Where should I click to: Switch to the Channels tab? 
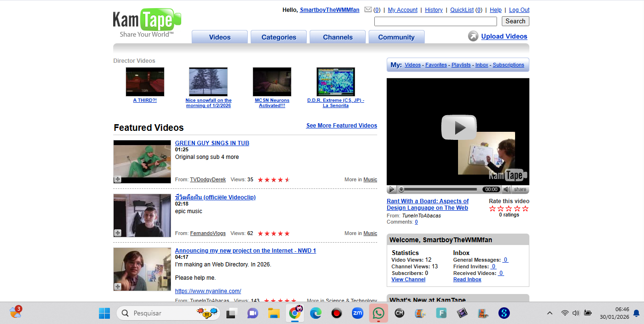pos(338,37)
